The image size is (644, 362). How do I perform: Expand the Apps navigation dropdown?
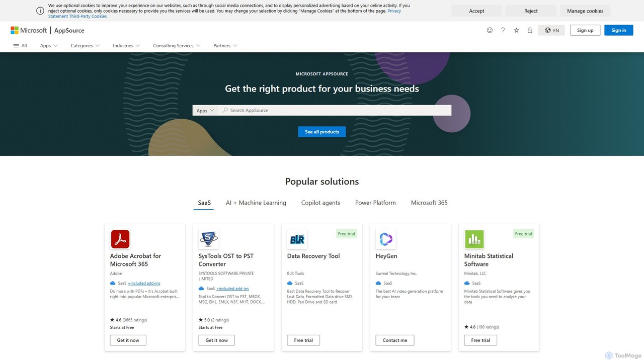coord(49,46)
